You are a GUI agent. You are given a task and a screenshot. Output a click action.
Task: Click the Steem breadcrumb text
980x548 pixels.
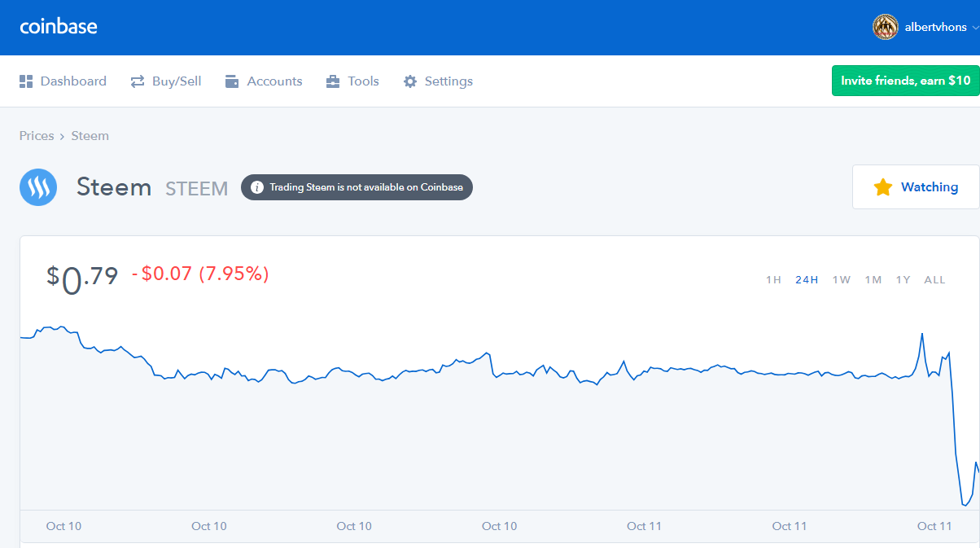tap(90, 136)
